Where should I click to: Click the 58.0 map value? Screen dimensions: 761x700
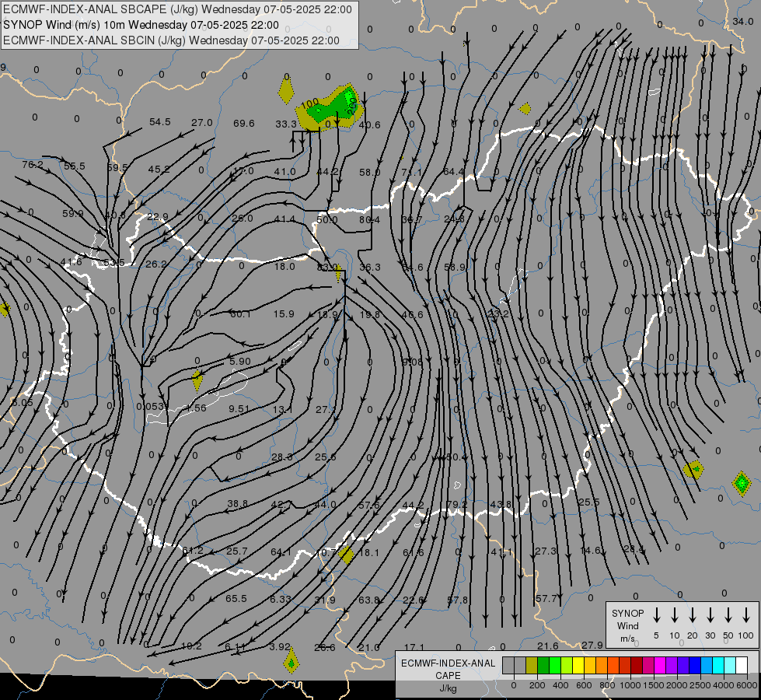tap(370, 173)
